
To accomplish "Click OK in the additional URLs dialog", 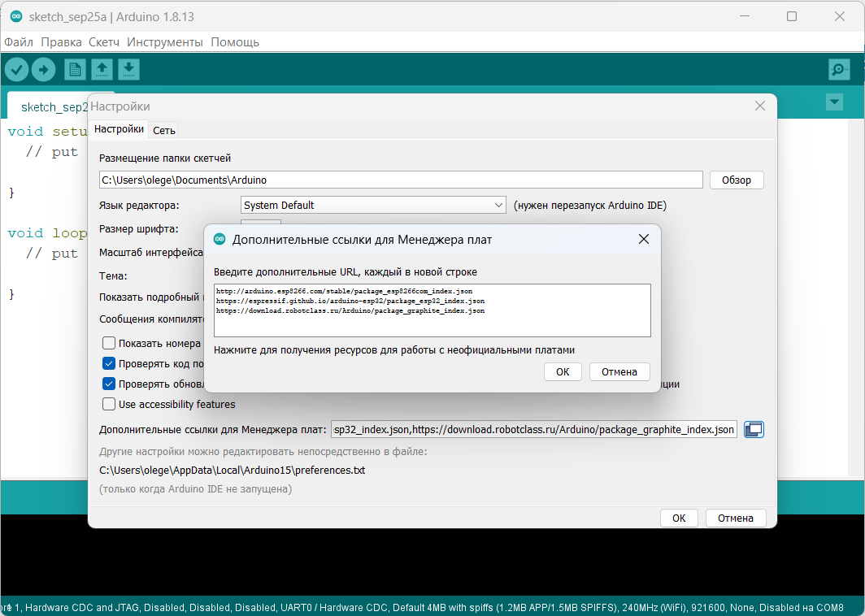I will (562, 371).
